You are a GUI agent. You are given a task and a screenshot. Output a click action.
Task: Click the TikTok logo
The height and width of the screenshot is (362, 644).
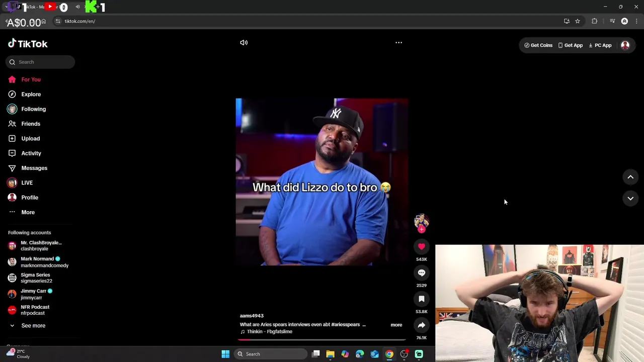pos(28,44)
